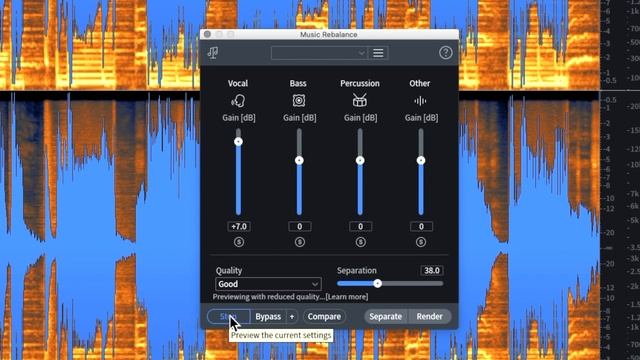The image size is (640, 360).
Task: Click the Bypass button
Action: pyautogui.click(x=268, y=316)
